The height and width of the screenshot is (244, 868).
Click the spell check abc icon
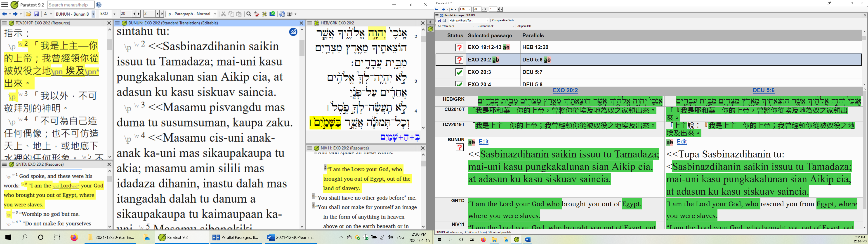coord(257,14)
